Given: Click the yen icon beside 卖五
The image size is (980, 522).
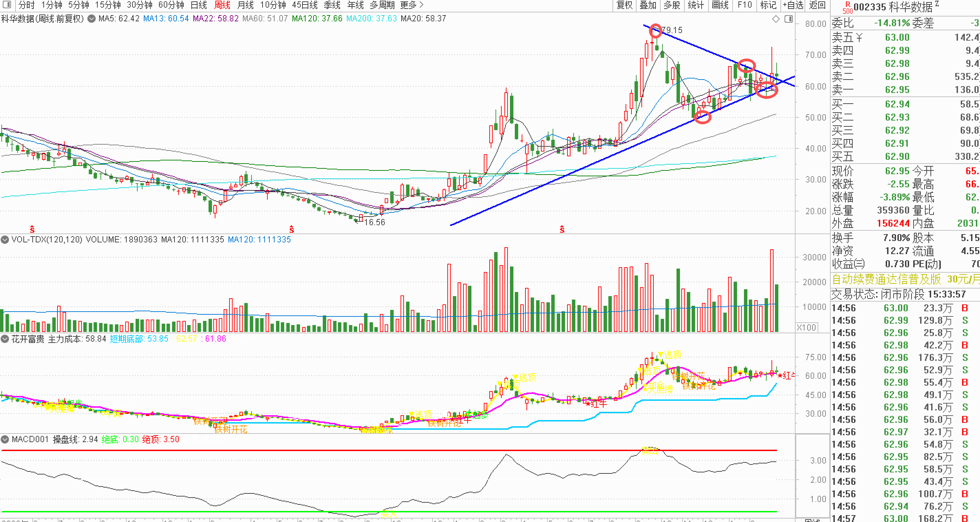Looking at the screenshot, I should click(860, 37).
